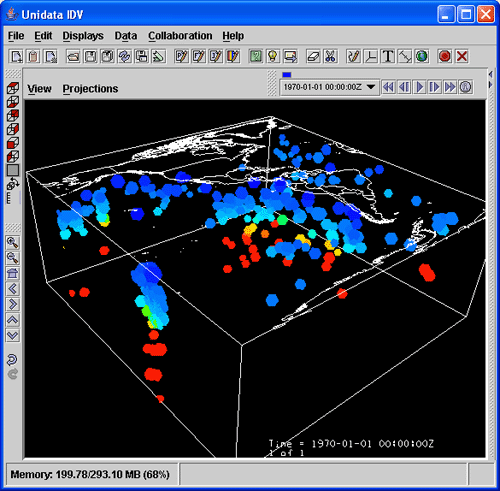Click the drawing pencil squiggle icon
The width and height of the screenshot is (500, 491).
pos(353,56)
